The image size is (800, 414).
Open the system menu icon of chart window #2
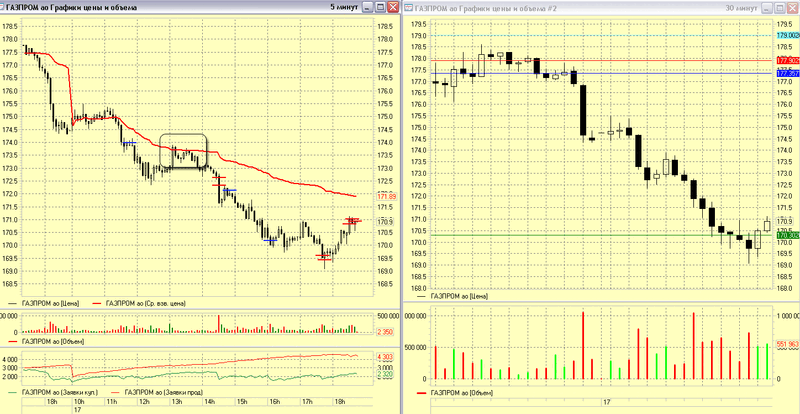409,8
